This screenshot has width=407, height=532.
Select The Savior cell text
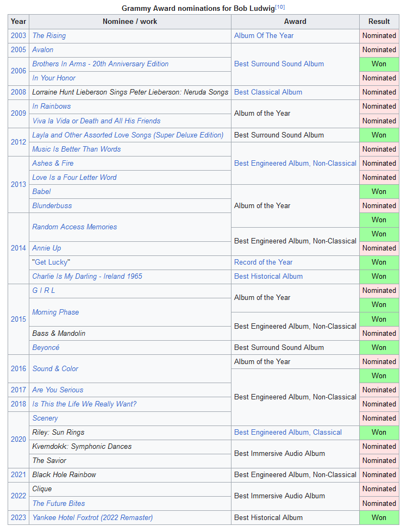coord(49,461)
